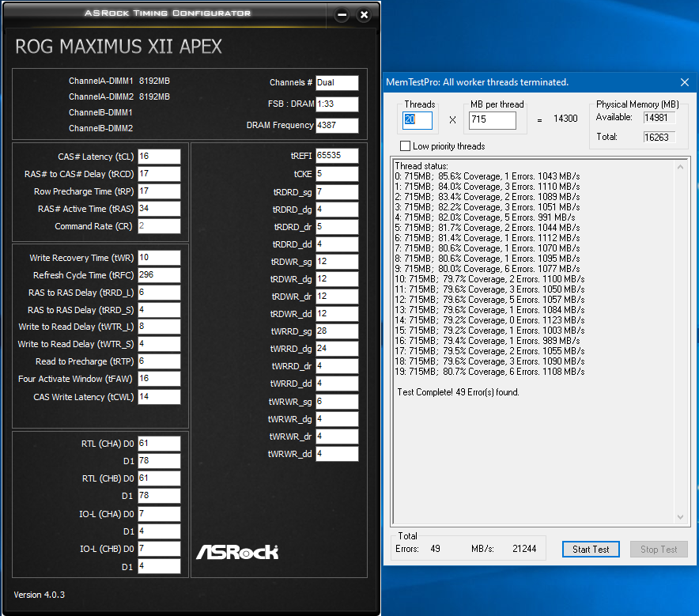The image size is (699, 616).
Task: Click the MB per thread field
Action: (493, 120)
